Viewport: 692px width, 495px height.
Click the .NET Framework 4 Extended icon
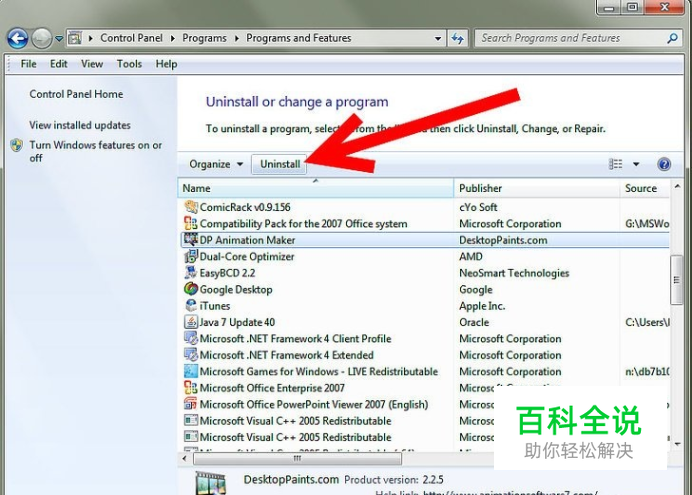click(x=191, y=355)
